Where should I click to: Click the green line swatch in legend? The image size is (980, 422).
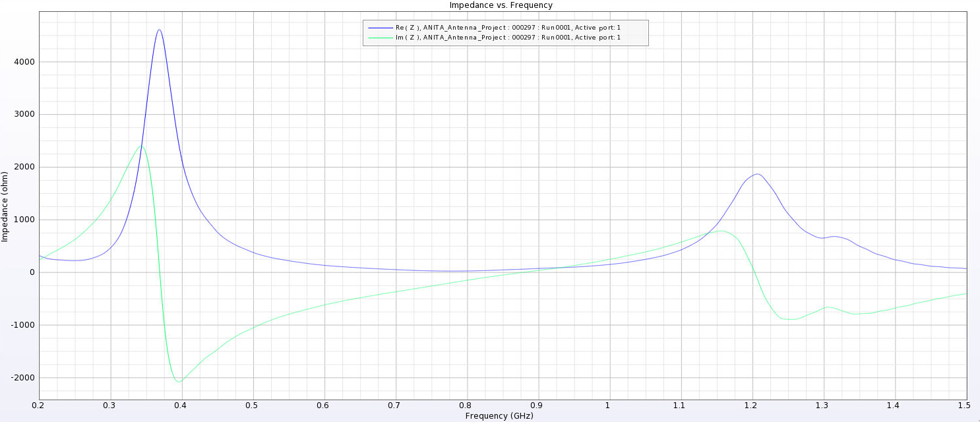point(380,38)
